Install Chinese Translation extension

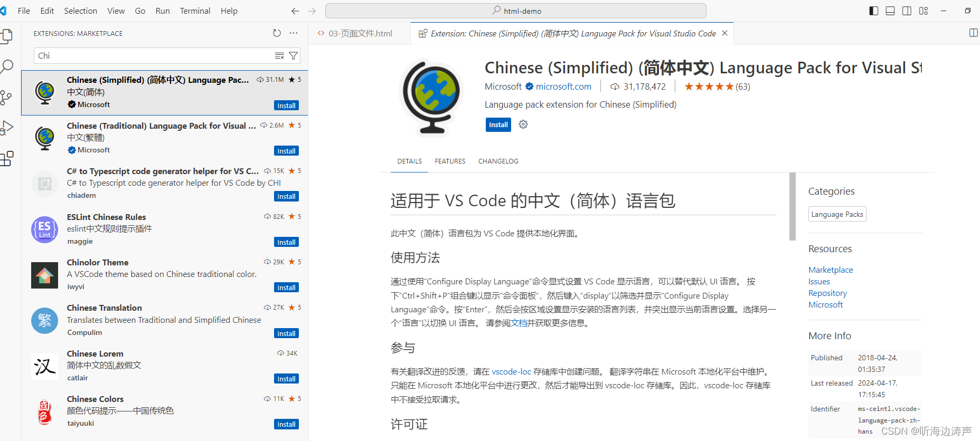pyautogui.click(x=287, y=333)
